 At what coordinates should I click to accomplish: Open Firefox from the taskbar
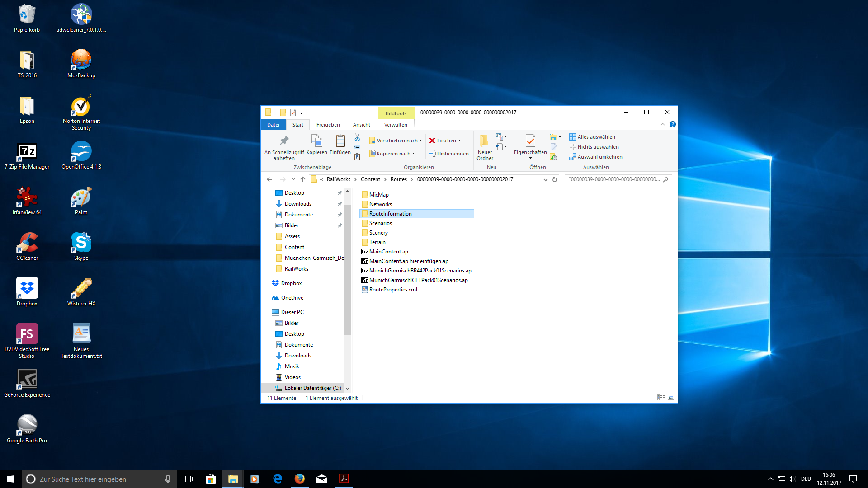300,479
